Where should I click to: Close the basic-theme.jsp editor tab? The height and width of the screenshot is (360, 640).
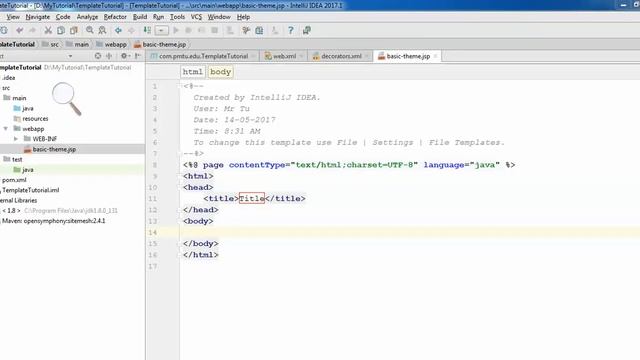[x=436, y=56]
